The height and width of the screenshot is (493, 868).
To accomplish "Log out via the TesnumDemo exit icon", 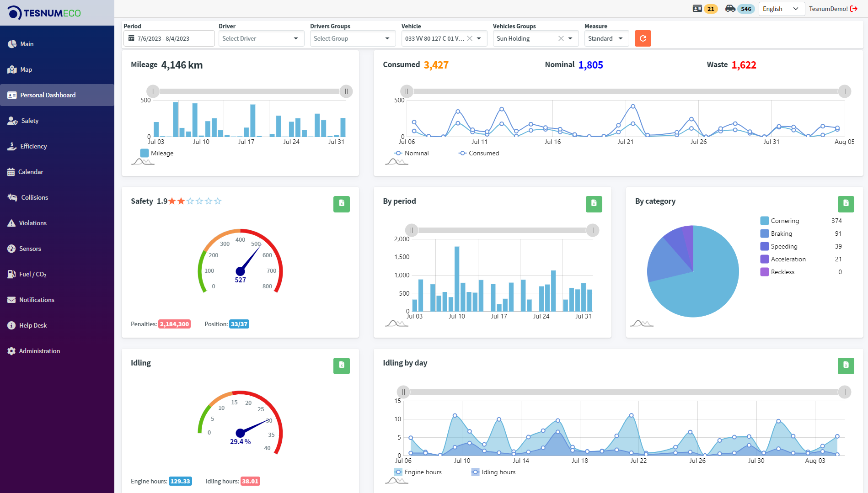I will click(855, 8).
